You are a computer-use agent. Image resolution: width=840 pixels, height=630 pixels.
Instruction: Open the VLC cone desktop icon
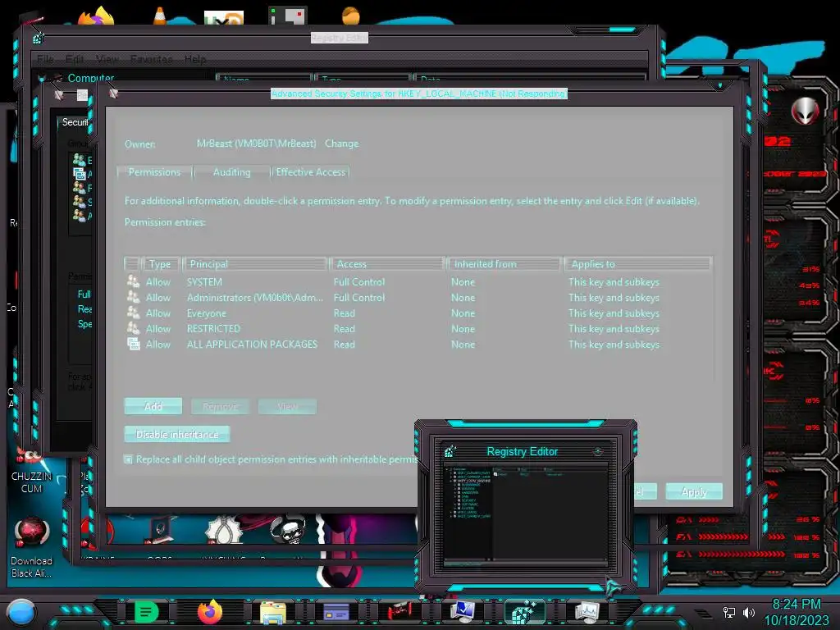[160, 15]
